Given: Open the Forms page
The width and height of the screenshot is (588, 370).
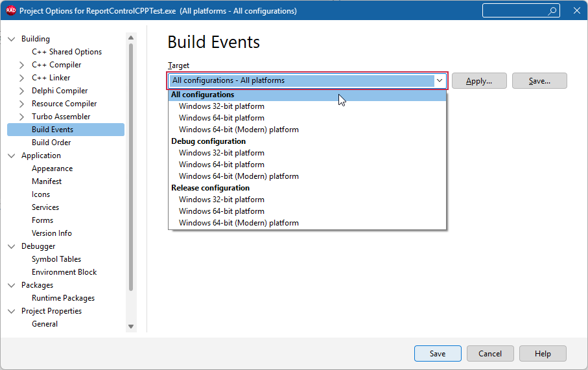Looking at the screenshot, I should [x=42, y=220].
